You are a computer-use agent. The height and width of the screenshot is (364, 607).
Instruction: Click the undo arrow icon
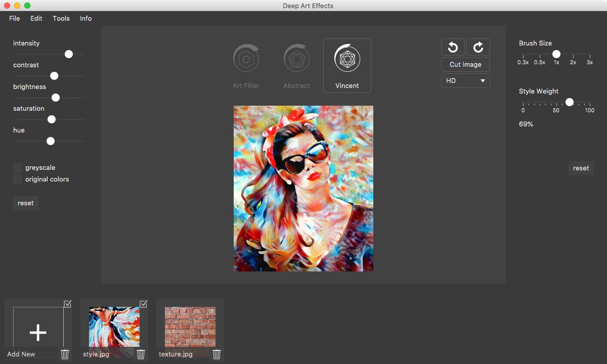pyautogui.click(x=453, y=48)
